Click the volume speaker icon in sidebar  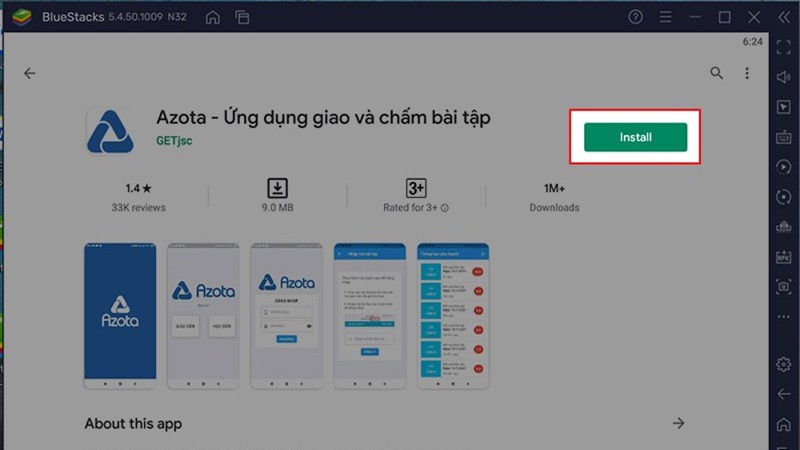[x=784, y=77]
